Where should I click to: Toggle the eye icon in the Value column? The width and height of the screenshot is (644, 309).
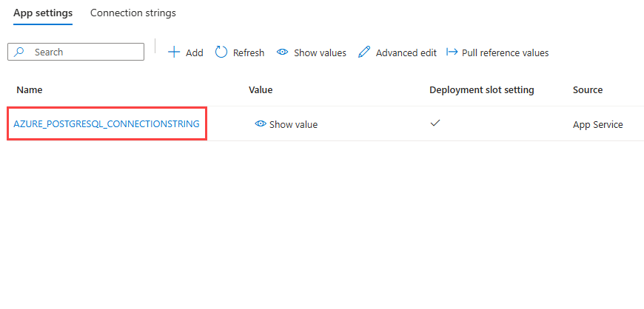click(x=260, y=124)
